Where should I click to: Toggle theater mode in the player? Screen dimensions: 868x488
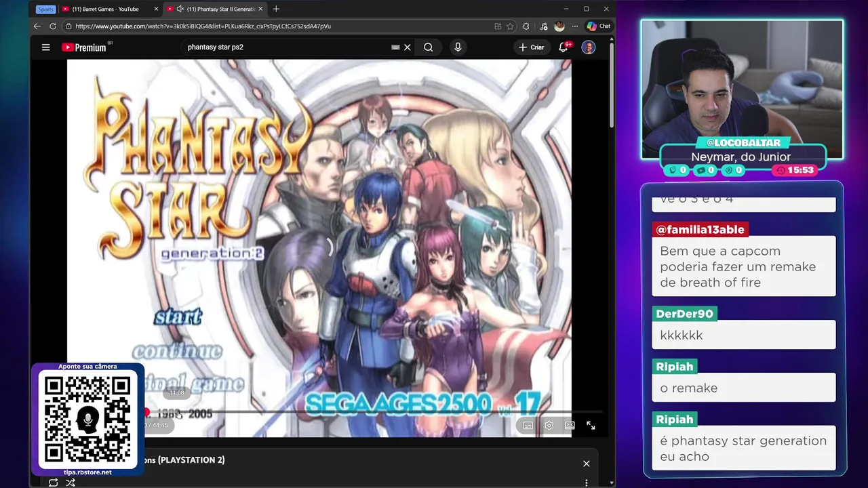pyautogui.click(x=570, y=426)
